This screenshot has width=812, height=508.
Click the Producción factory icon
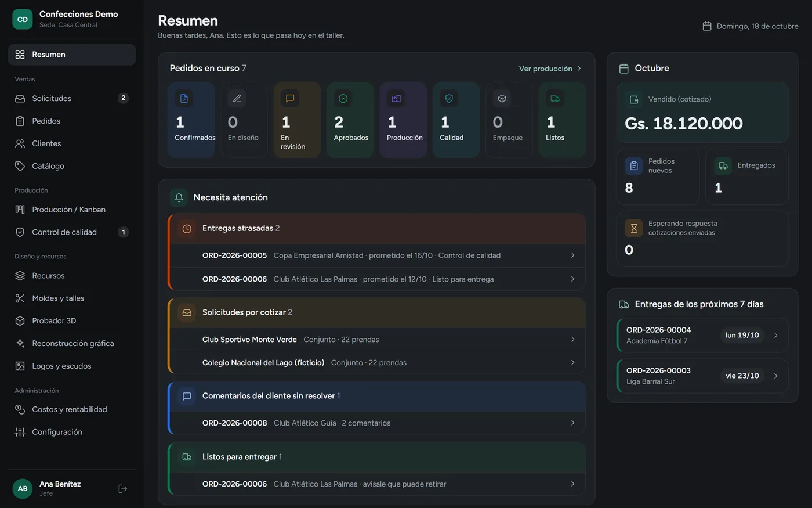coord(396,98)
